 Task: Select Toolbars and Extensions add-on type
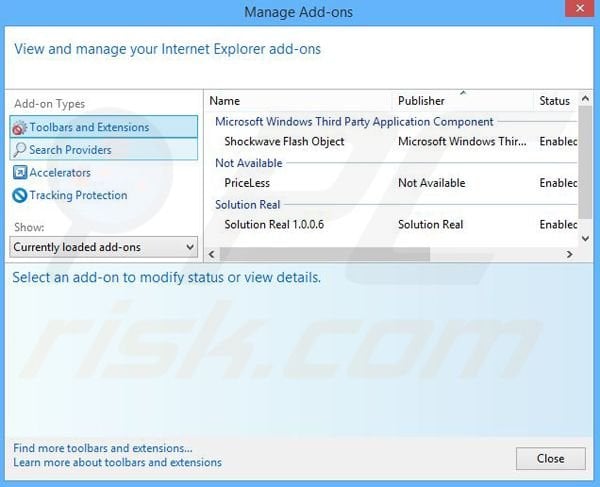point(104,127)
